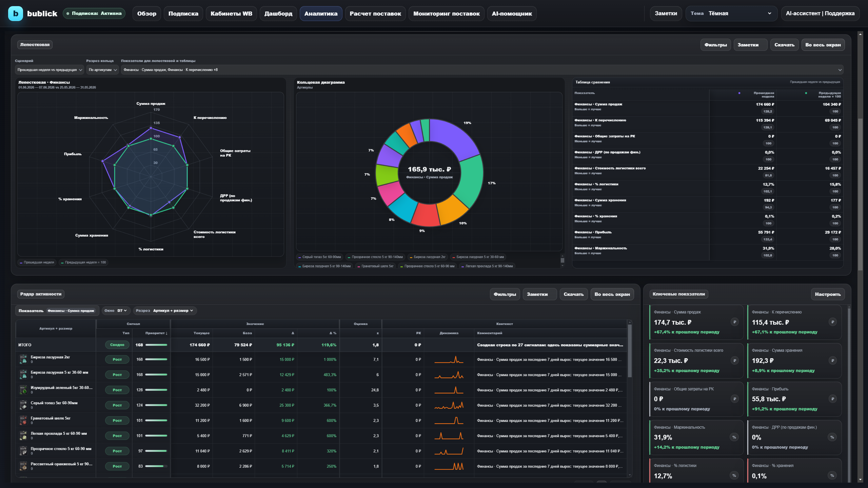Click Скачать in the Лепестковая panel
Viewport: 868px width, 488px height.
pyautogui.click(x=784, y=45)
